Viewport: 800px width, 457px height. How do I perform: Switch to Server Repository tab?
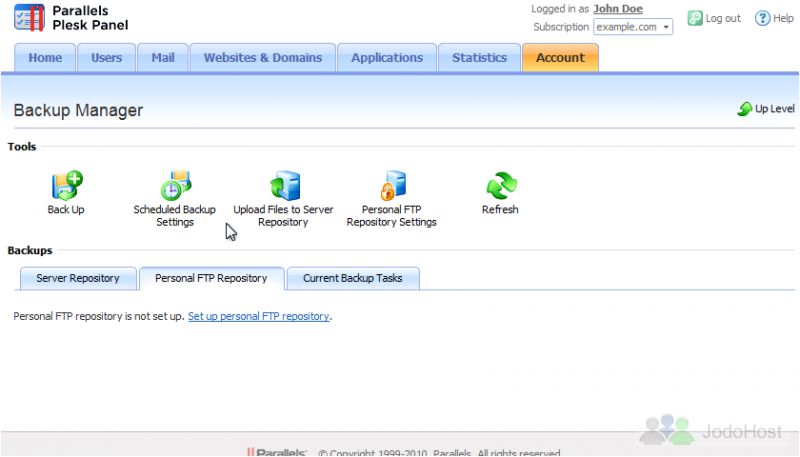78,278
